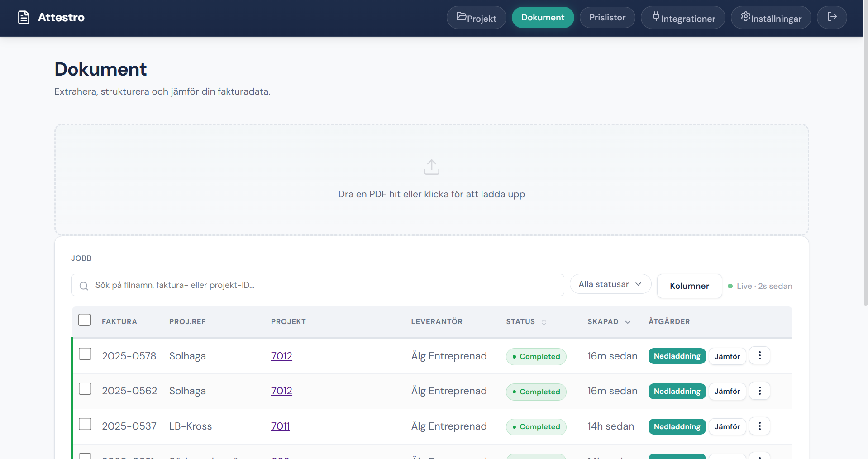Click the logout icon in the navbar
Image resolution: width=868 pixels, height=459 pixels.
(831, 17)
